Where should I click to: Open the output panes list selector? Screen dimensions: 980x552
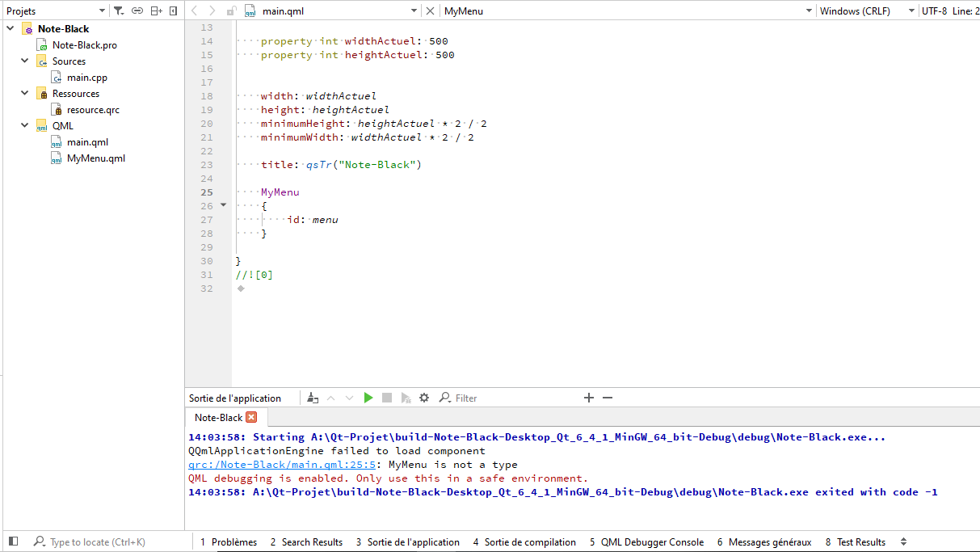coord(903,542)
